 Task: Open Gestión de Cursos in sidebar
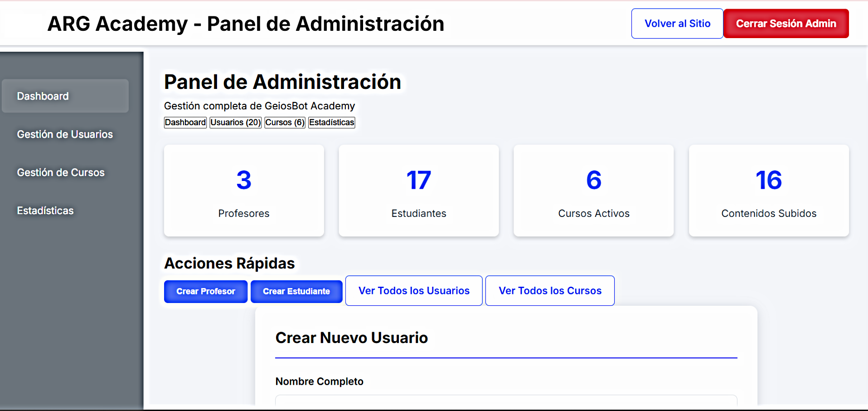pyautogui.click(x=61, y=172)
